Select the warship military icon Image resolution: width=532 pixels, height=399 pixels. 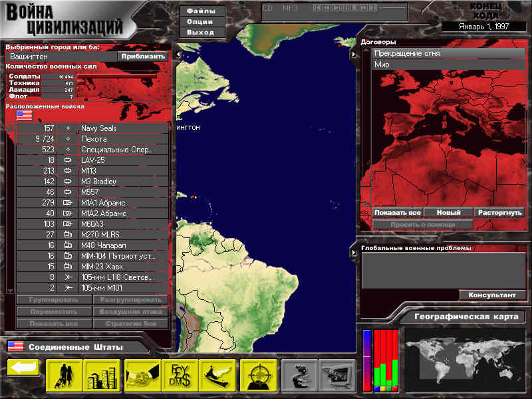(216, 376)
